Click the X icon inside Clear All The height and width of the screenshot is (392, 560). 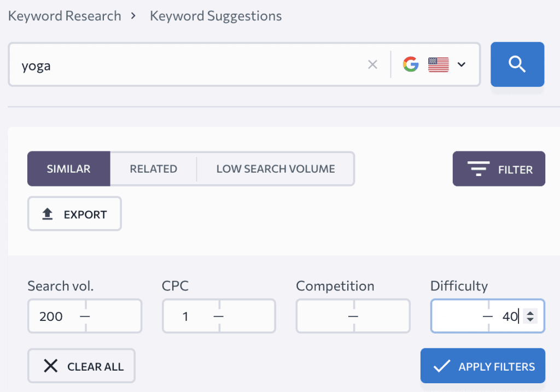(51, 365)
